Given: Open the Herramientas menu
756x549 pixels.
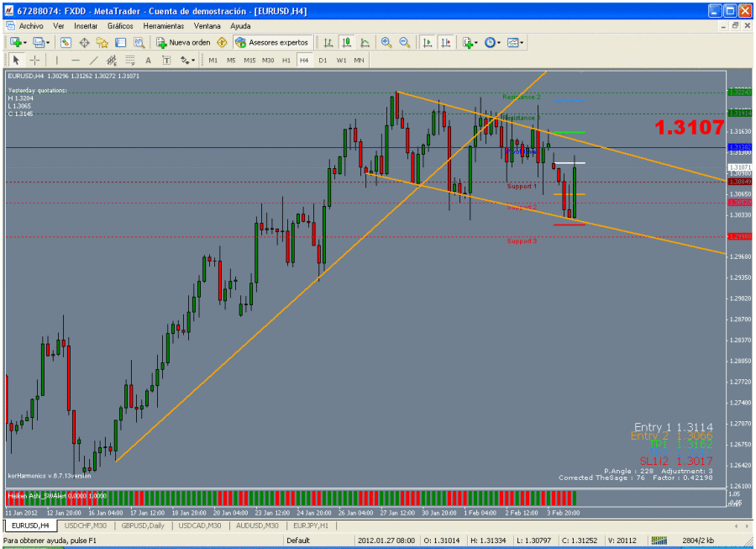Looking at the screenshot, I should pos(163,26).
